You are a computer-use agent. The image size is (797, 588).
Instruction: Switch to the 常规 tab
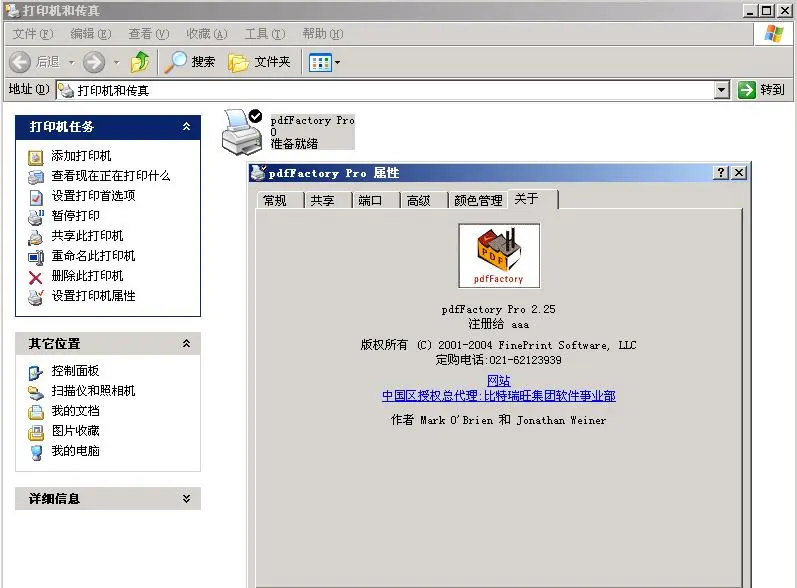point(280,200)
